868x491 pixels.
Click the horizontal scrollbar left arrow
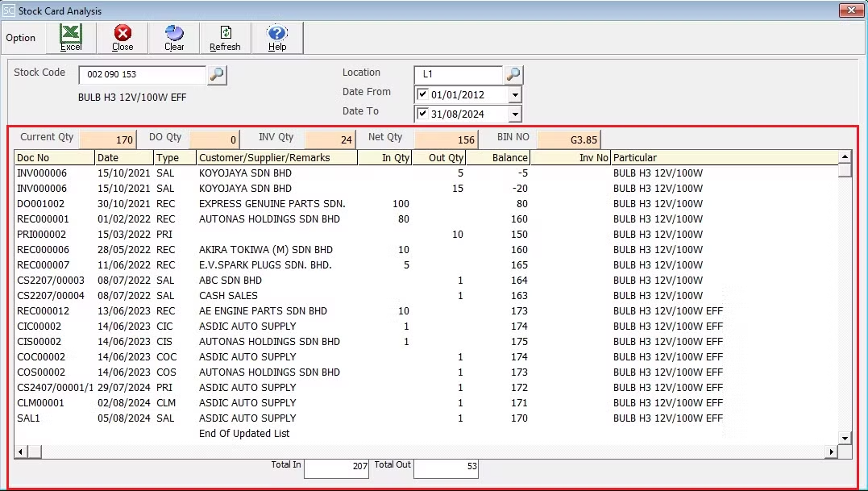pyautogui.click(x=20, y=452)
